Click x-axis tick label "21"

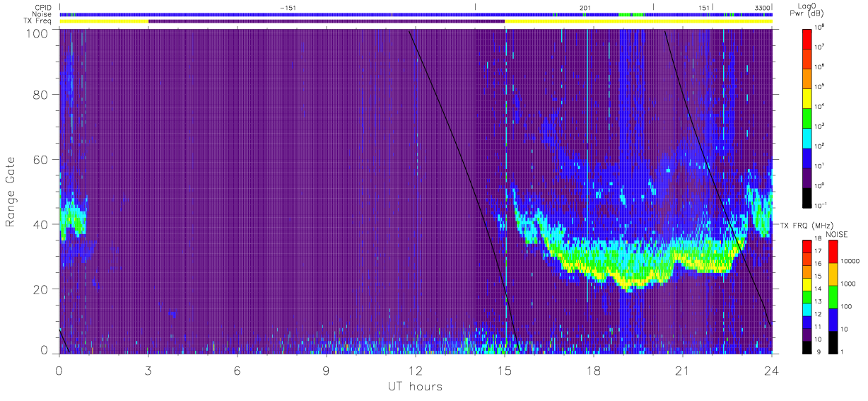tap(683, 371)
